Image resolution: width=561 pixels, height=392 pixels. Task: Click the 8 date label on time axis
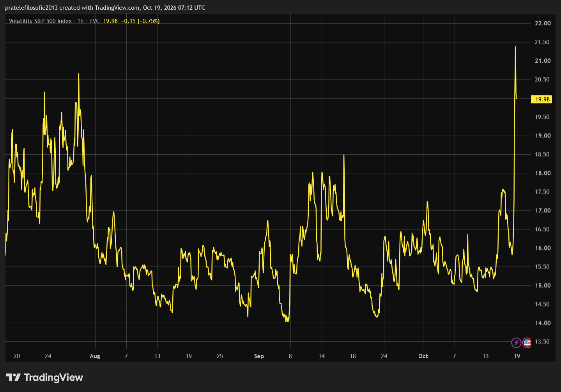coord(290,356)
